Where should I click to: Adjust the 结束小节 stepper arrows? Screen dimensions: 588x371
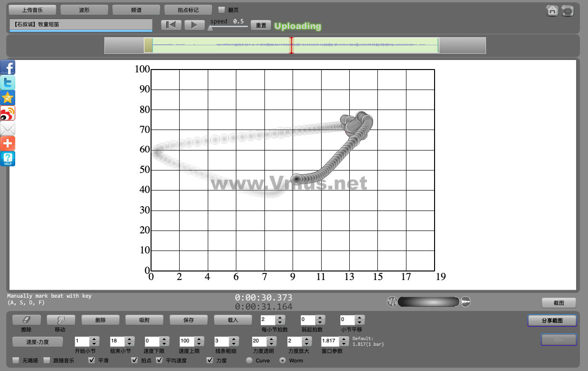click(x=129, y=341)
